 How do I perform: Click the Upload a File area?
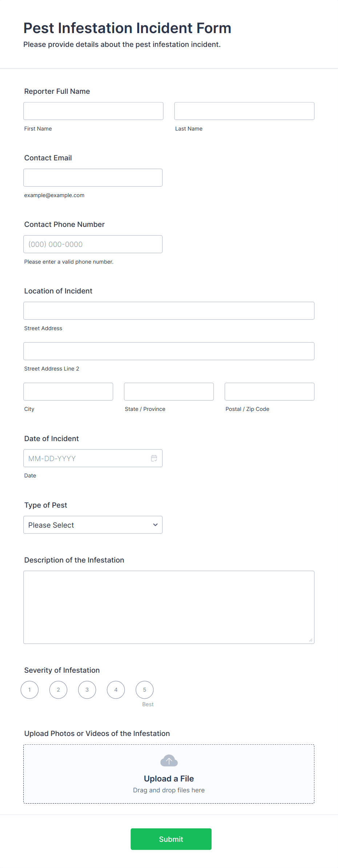169,778
